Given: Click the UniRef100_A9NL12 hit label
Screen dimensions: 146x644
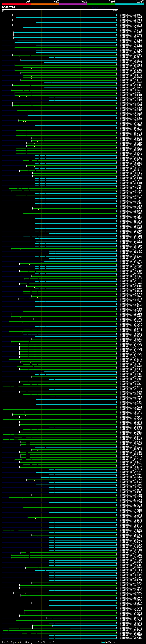Looking at the screenshot, I should tap(131, 113).
